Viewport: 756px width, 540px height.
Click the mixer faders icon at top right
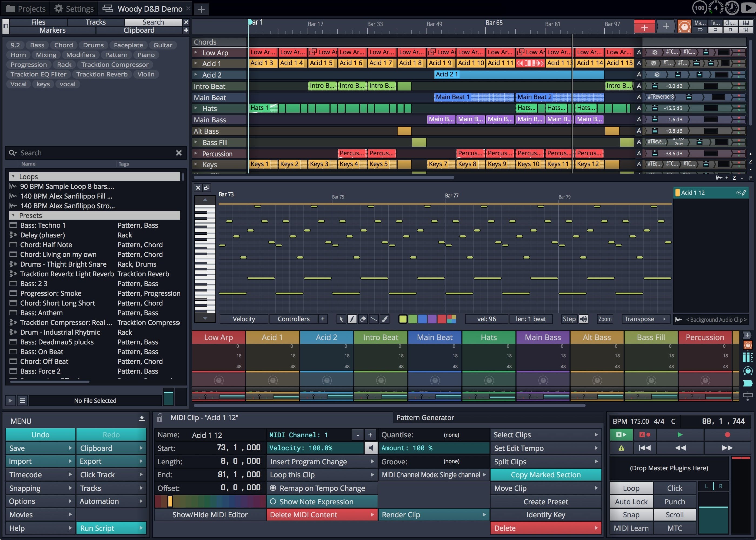tap(746, 30)
